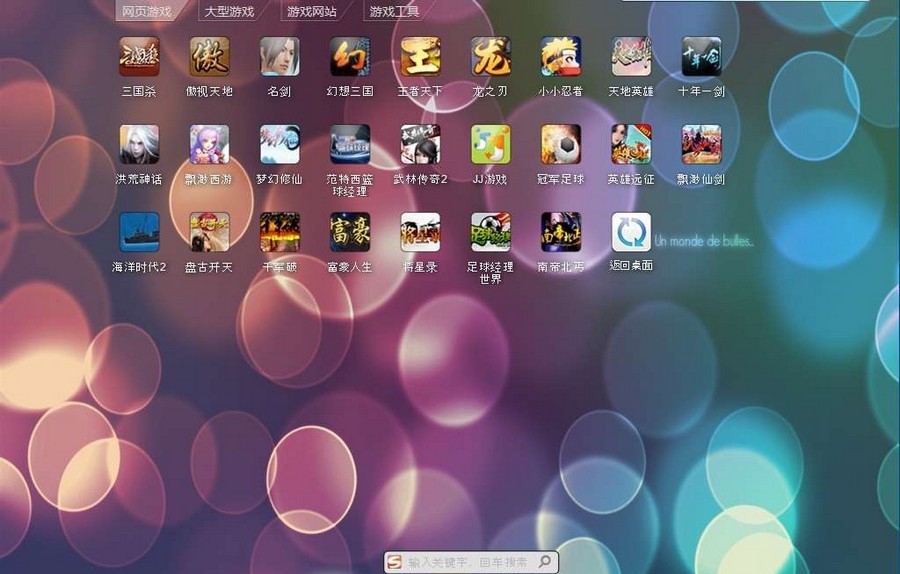Open the 将星录 game icon

pyautogui.click(x=420, y=232)
